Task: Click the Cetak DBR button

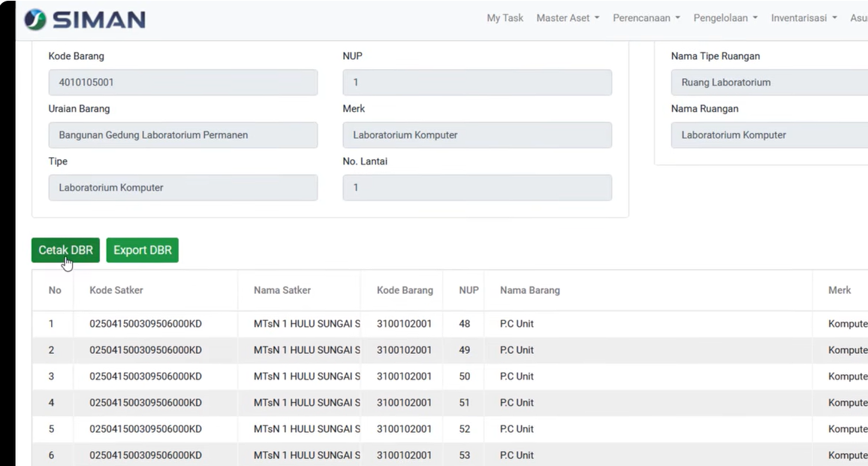Action: (x=65, y=250)
